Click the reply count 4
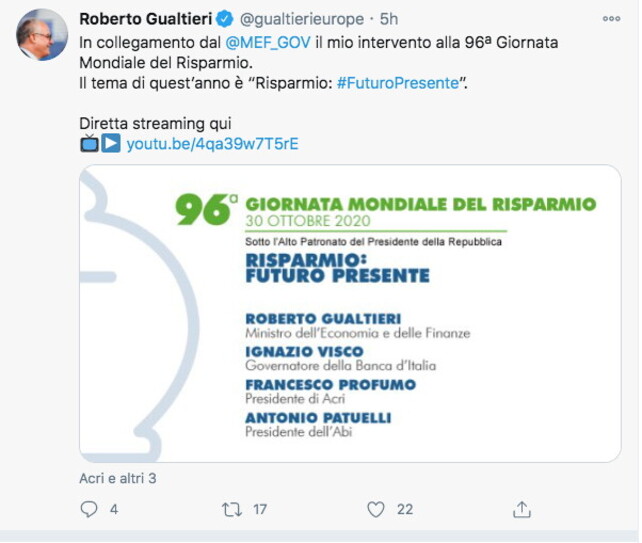Screen dimensions: 642x543 coord(114,509)
